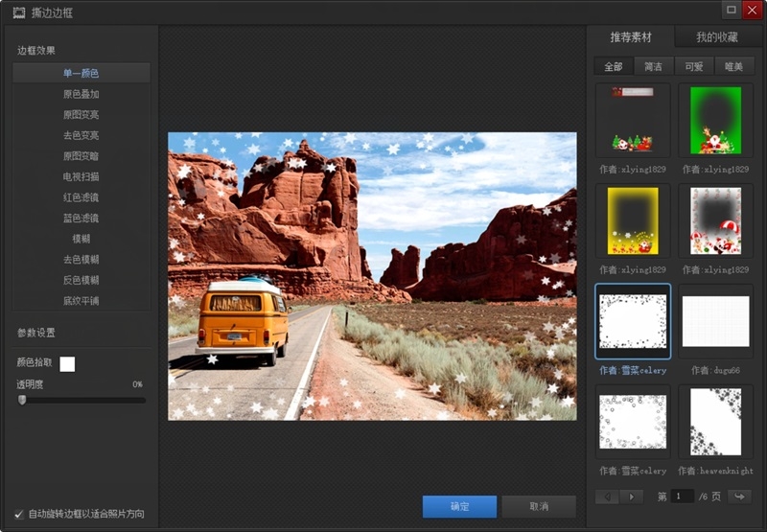Select the yellow Christmas frame thumbnail
Screen dimensions: 767x532
[x=633, y=221]
